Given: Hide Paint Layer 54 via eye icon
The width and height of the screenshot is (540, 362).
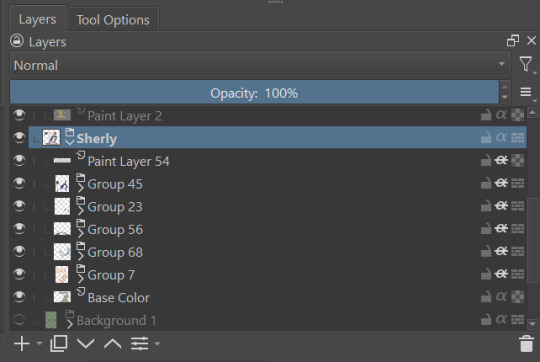Looking at the screenshot, I should coord(19,160).
